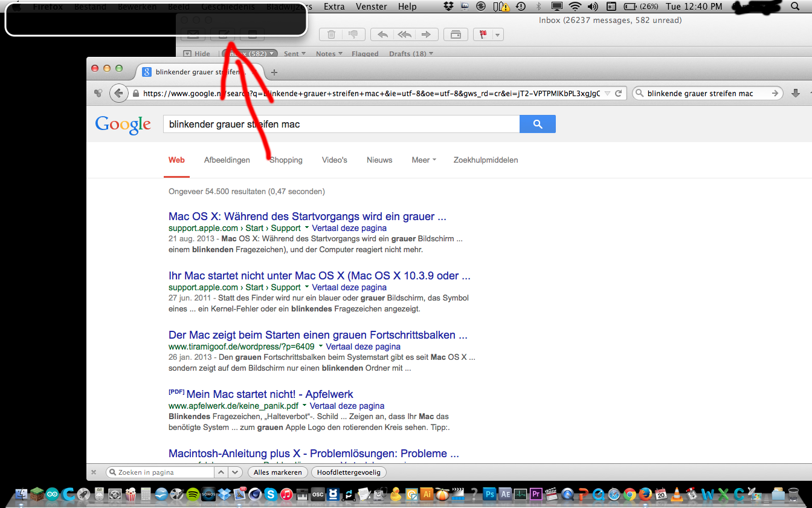Open the Venster menu
The height and width of the screenshot is (508, 812).
[372, 7]
